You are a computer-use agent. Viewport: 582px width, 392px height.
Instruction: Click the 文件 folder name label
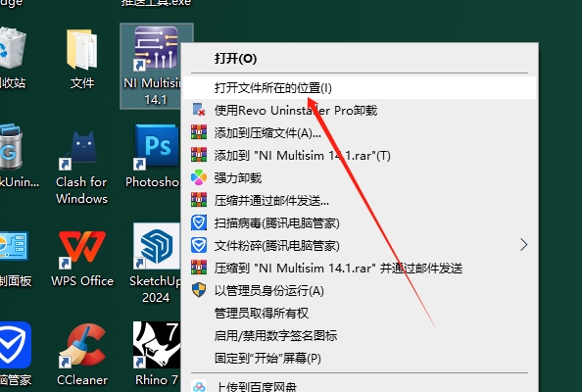(x=82, y=82)
